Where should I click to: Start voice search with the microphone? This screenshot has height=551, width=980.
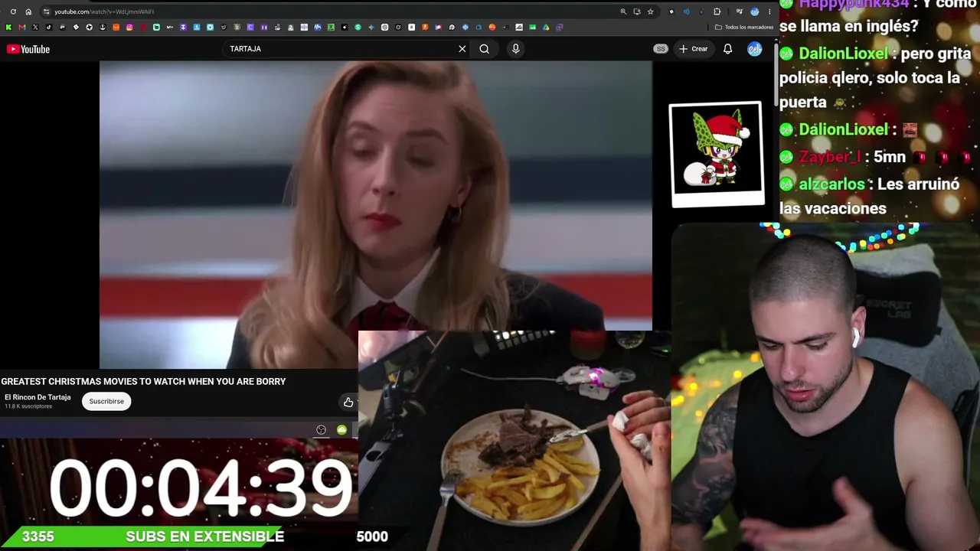(x=515, y=49)
